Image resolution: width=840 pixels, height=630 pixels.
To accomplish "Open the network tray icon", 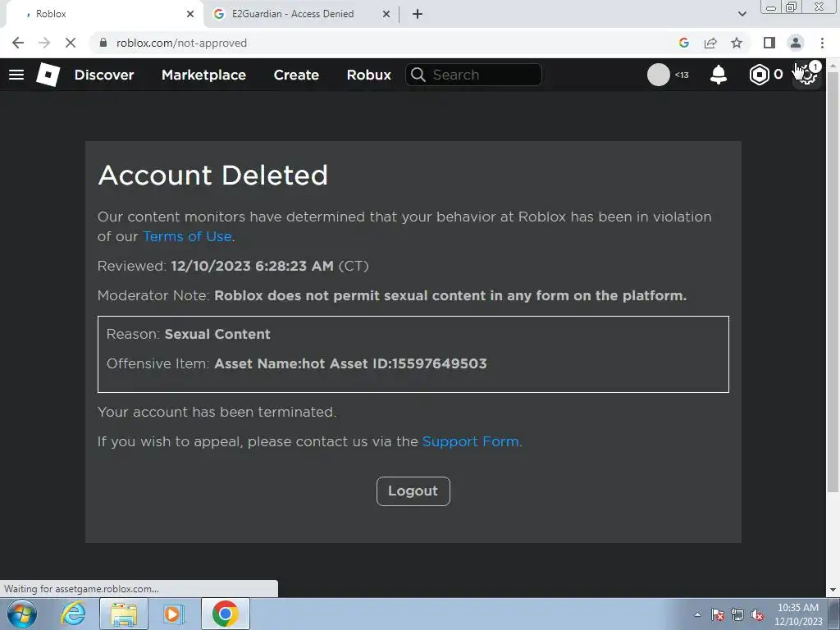I will click(x=737, y=614).
